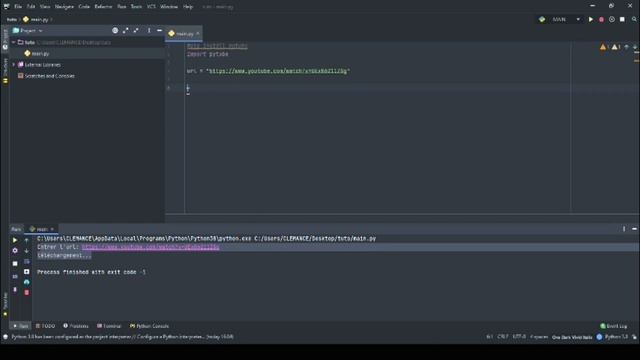The image size is (640, 360).
Task: Open the Tools menu
Action: 136,7
